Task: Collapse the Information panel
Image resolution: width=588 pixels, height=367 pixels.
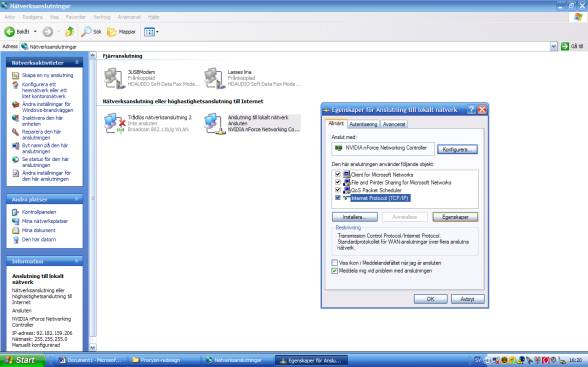Action: [x=77, y=261]
